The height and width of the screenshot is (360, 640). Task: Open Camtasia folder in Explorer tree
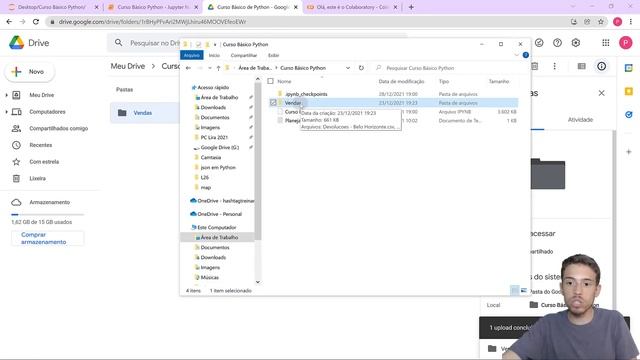(x=211, y=158)
